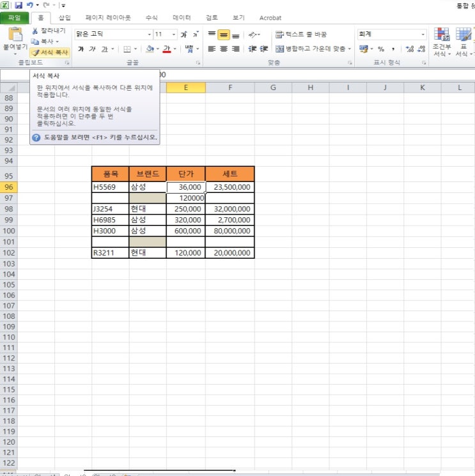Open Copy (복사) dropdown arrow

(57, 42)
